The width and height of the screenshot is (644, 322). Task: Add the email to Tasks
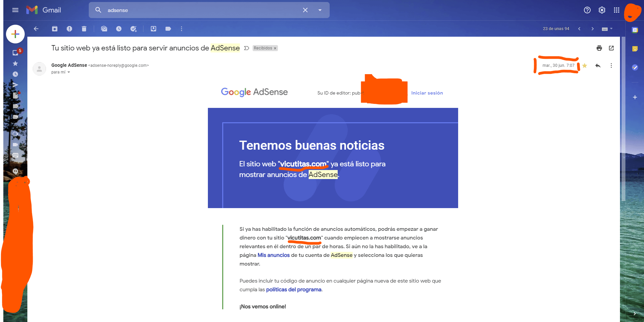click(133, 29)
